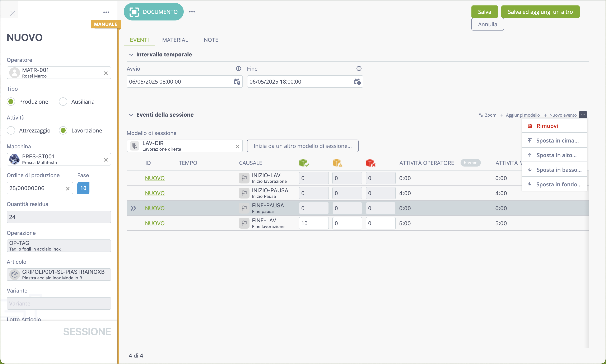Click the Annulla button

point(488,24)
